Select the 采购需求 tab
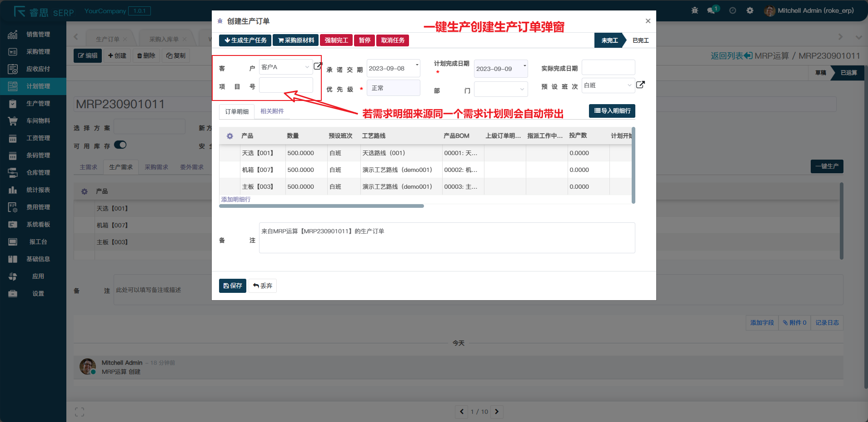The image size is (868, 422). [x=156, y=167]
